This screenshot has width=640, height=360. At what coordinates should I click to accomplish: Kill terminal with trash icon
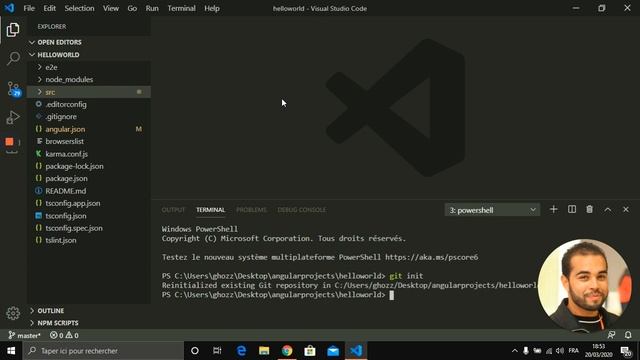(x=589, y=209)
